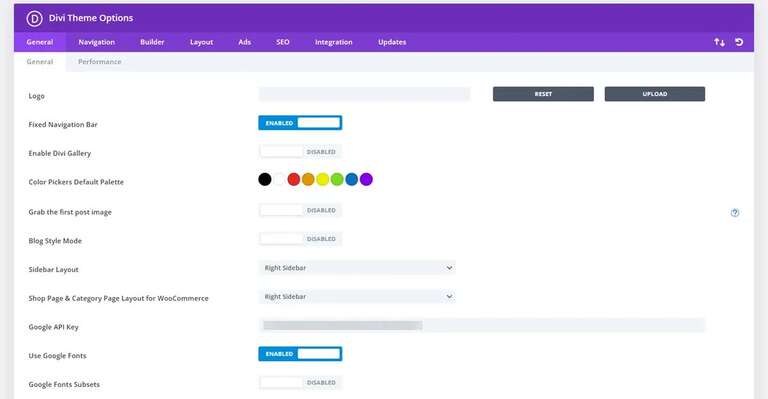Screen dimensions: 768x399
Task: Click the Logo URL input field
Action: point(364,94)
